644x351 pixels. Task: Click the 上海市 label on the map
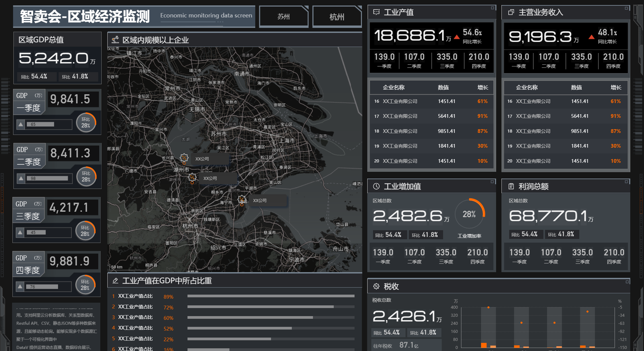[x=287, y=141]
